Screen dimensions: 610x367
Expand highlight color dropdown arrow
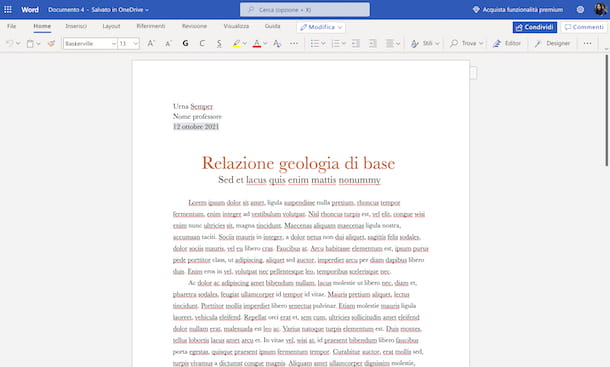tap(245, 44)
